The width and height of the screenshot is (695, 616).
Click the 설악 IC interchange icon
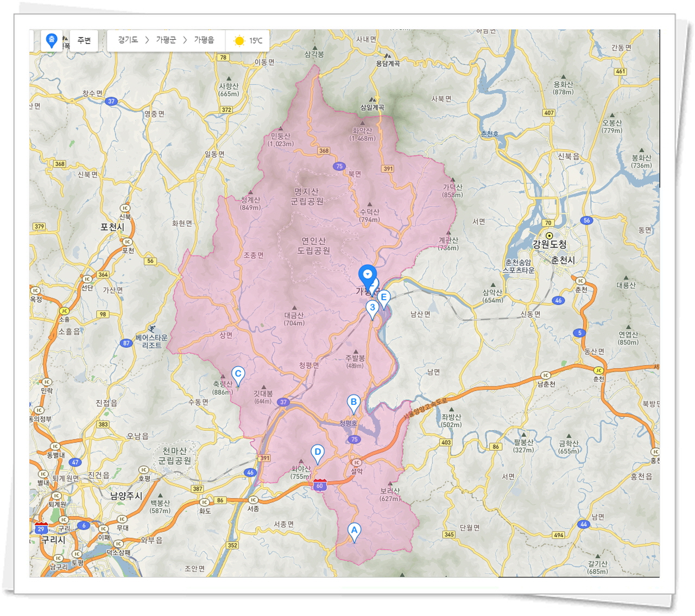click(357, 463)
